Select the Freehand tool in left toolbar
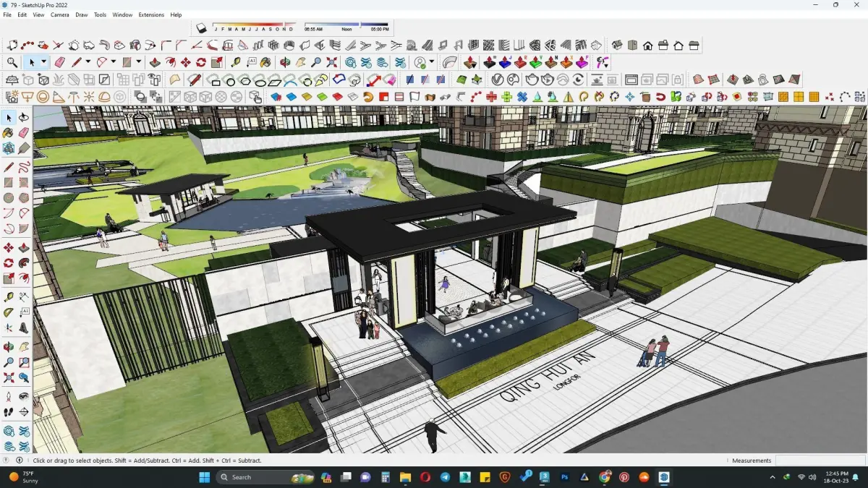868x488 pixels. 24,166
